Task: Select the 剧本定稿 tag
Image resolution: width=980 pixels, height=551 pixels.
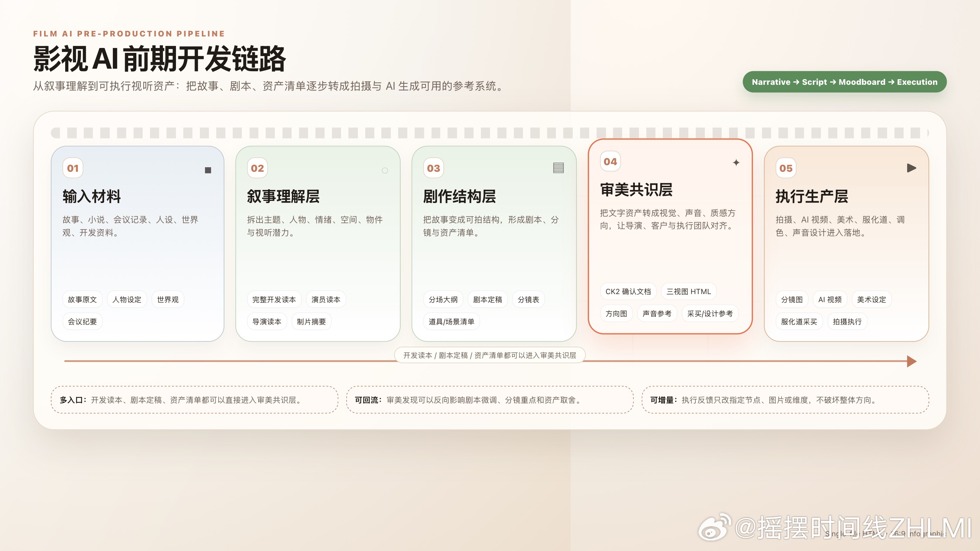Action: pos(487,299)
